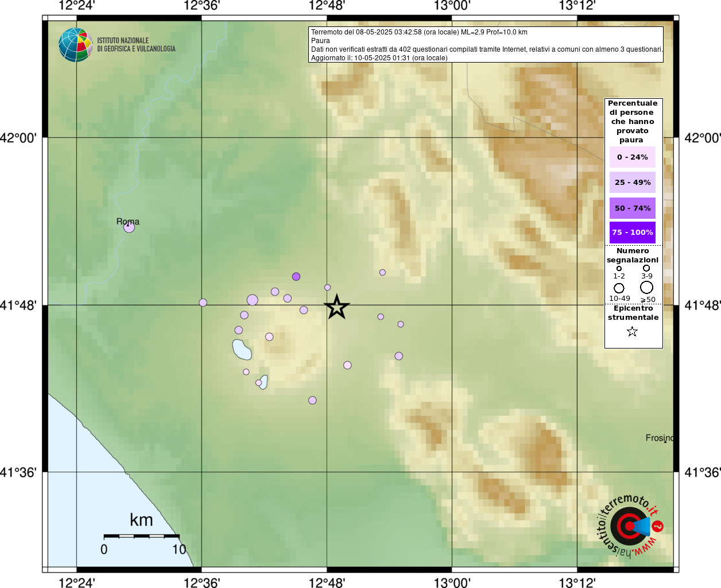Select the 75 - 100% color swatch
Viewport: 721px width, 588px height.
[633, 233]
